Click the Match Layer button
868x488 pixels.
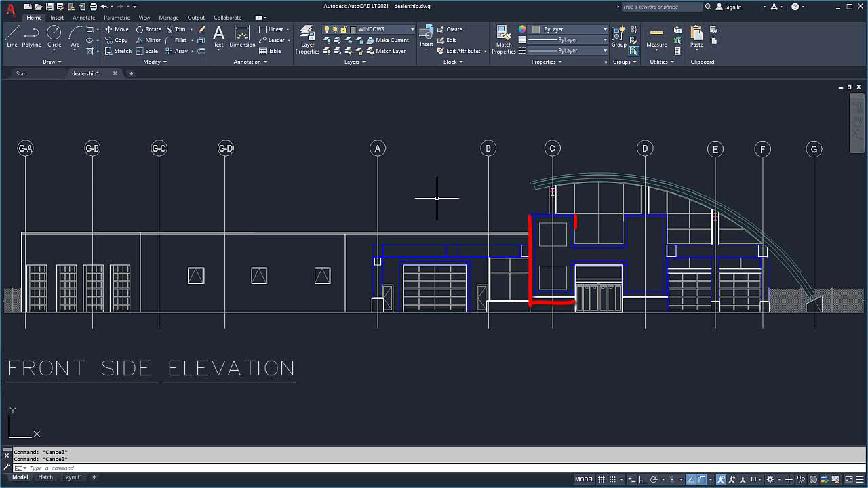385,51
